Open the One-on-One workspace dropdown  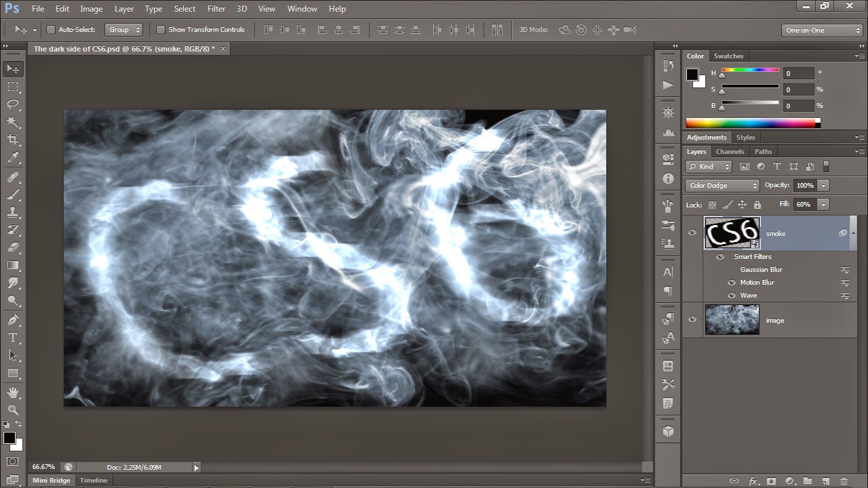pyautogui.click(x=822, y=30)
